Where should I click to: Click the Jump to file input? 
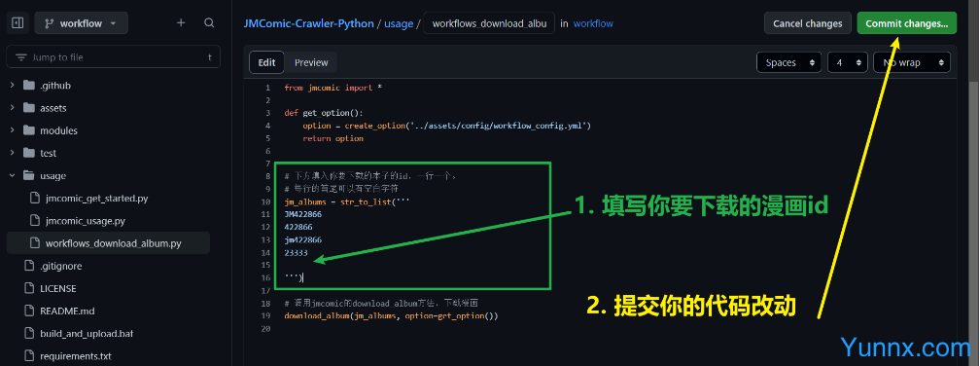[113, 56]
